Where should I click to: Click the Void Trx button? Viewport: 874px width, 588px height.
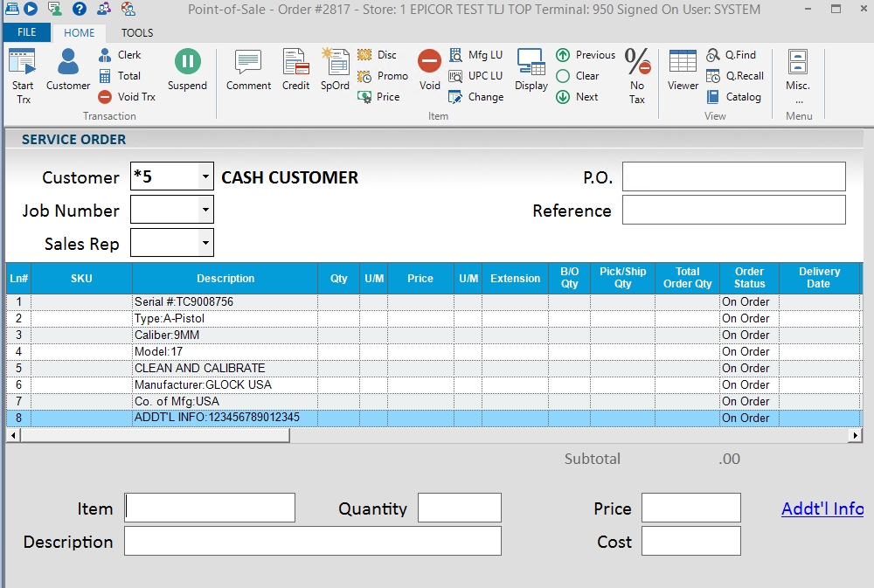pyautogui.click(x=128, y=97)
